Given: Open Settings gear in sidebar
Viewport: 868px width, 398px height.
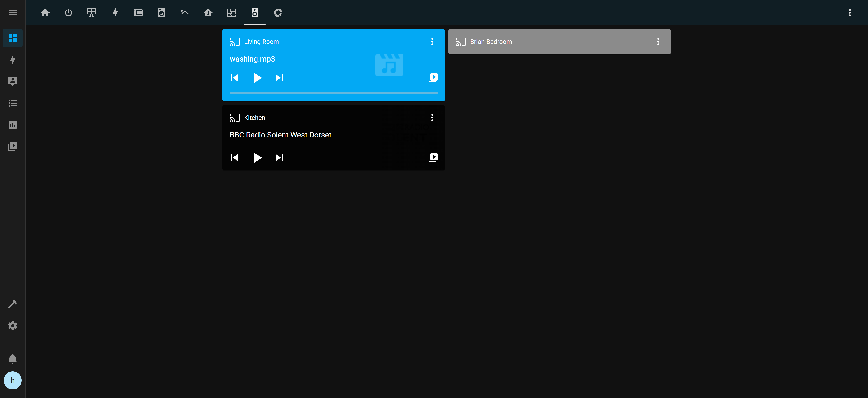Looking at the screenshot, I should (12, 326).
